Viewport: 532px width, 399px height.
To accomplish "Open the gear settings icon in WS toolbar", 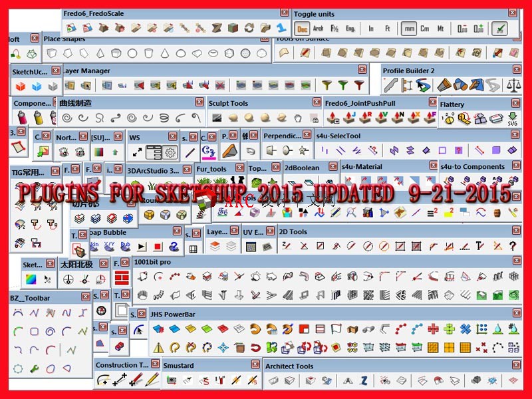I will 170,152.
